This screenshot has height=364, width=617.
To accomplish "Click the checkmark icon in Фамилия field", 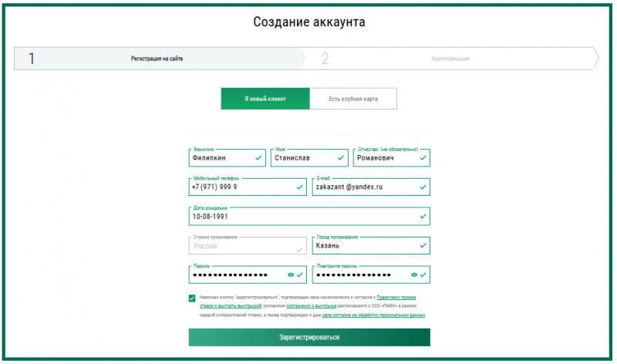I will [258, 158].
